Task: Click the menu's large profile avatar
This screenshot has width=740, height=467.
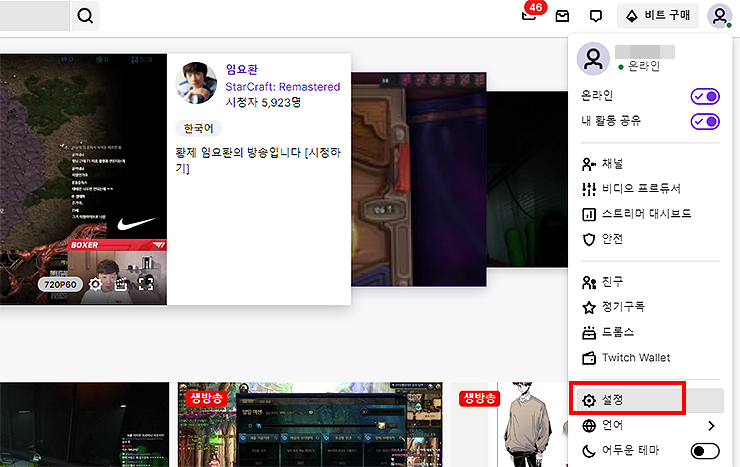Action: click(x=593, y=58)
